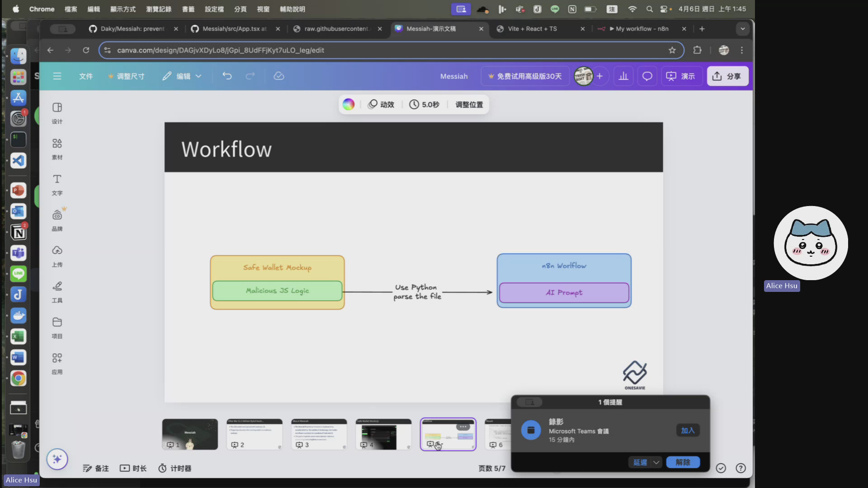Screen dimensions: 868x488
Task: Open the 文字 text panel
Action: click(57, 185)
